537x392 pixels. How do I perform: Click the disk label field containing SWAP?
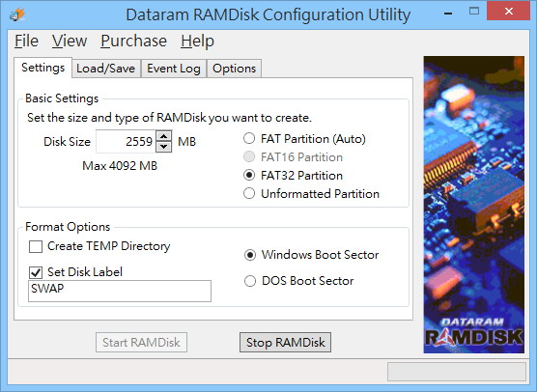[120, 291]
